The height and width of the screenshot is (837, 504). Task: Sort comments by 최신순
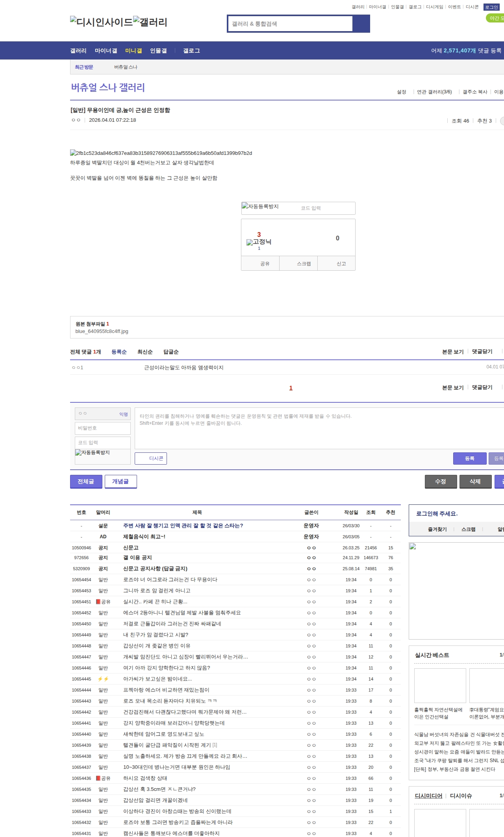click(145, 352)
